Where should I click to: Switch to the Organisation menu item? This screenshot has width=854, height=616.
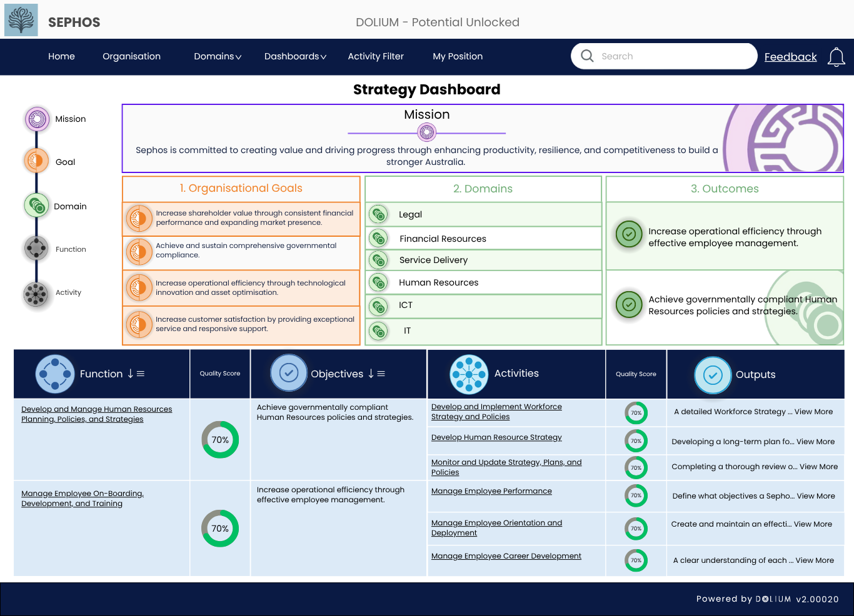[x=131, y=56]
